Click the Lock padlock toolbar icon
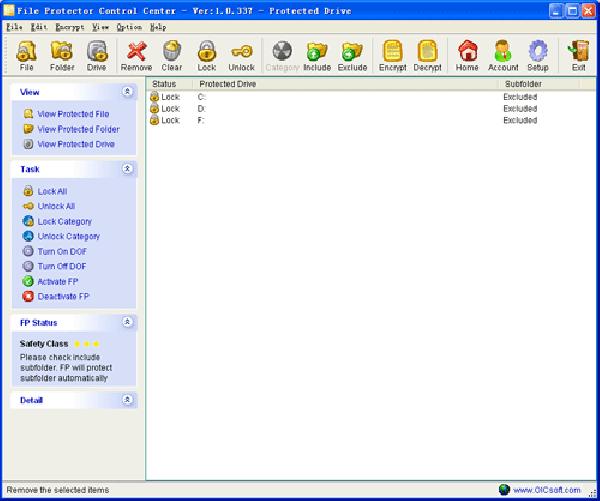 coord(206,55)
